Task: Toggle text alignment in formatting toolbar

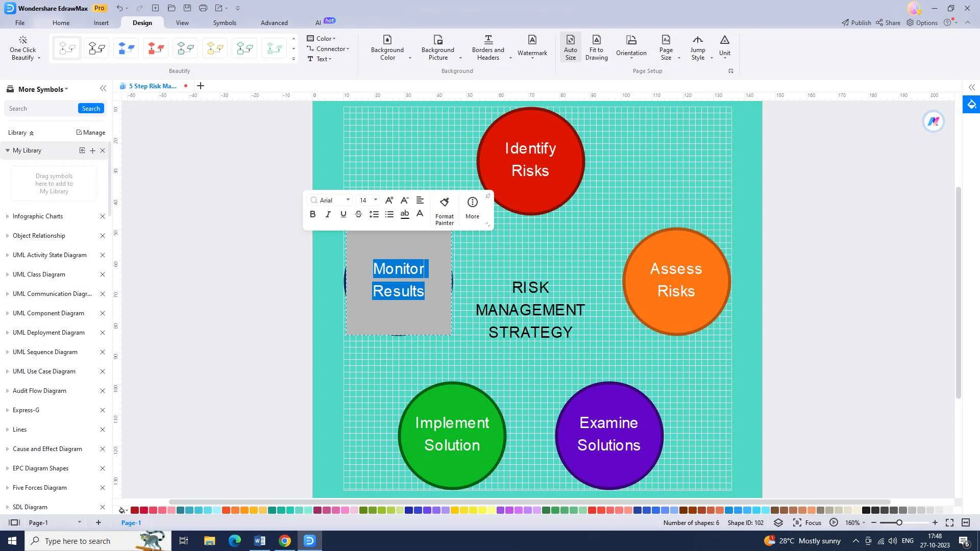Action: click(x=420, y=200)
